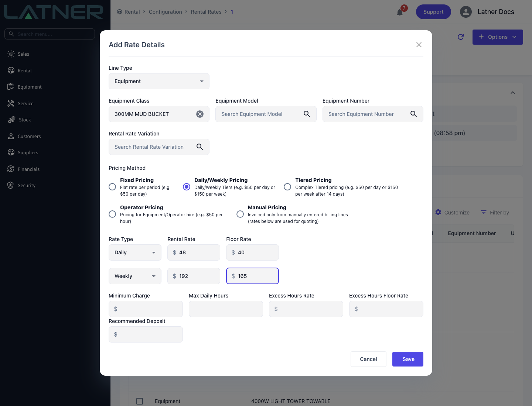The width and height of the screenshot is (532, 406).
Task: Click the Max Daily Hours input field
Action: (226, 309)
